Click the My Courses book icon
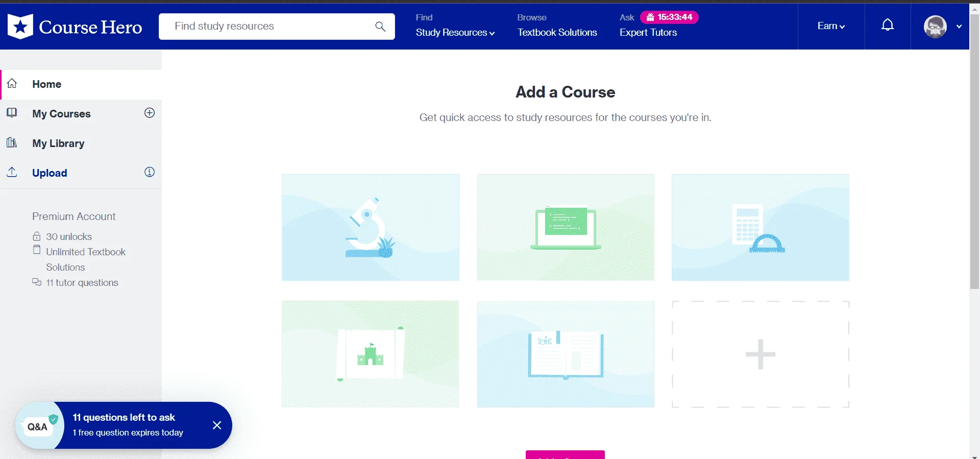 coord(12,113)
